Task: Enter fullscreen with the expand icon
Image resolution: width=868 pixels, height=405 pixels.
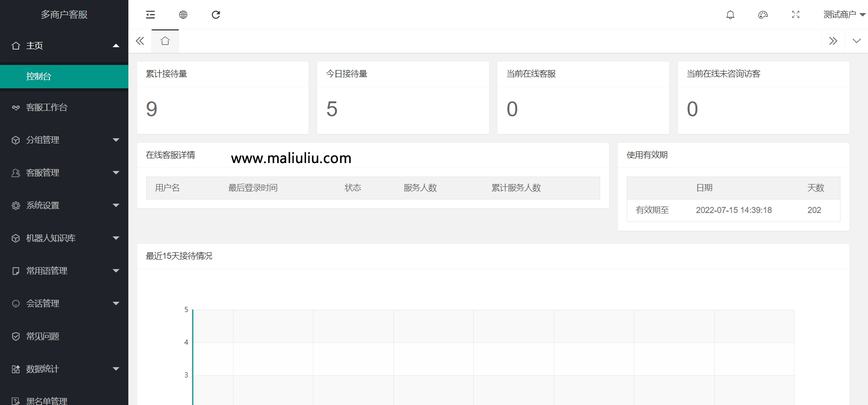Action: point(796,15)
